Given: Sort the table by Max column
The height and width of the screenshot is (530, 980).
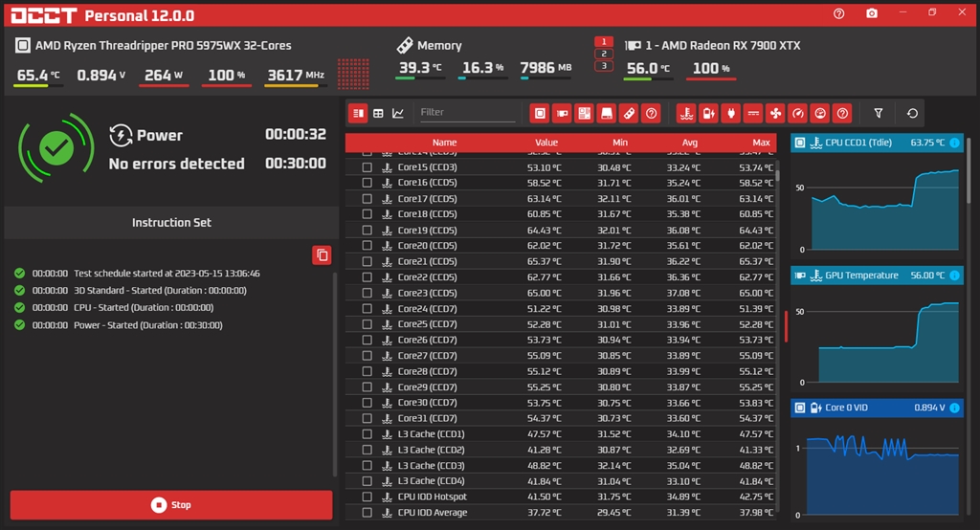Looking at the screenshot, I should point(761,143).
